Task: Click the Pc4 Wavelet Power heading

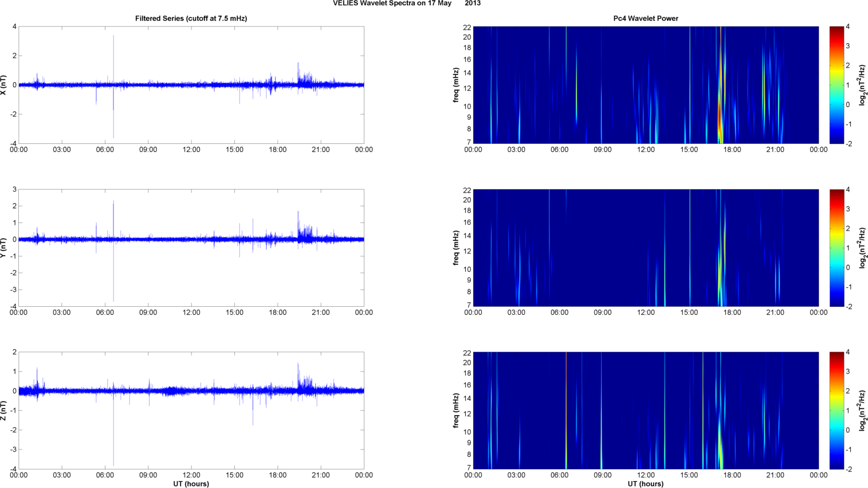Action: tap(646, 18)
